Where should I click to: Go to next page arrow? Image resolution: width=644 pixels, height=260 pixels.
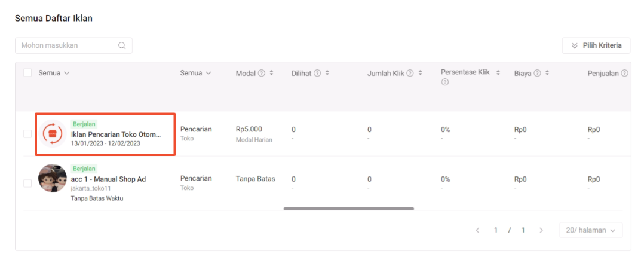(541, 230)
